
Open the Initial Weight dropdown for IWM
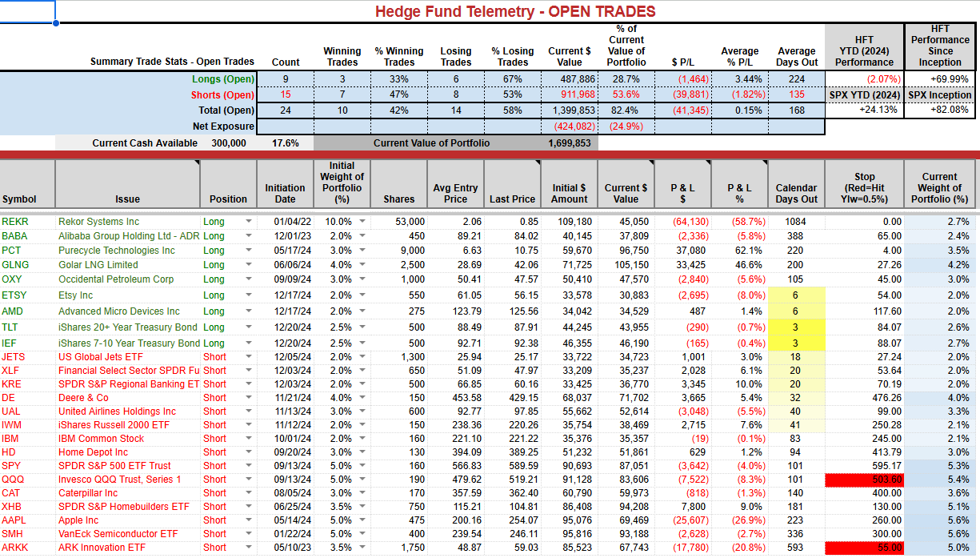click(x=362, y=425)
